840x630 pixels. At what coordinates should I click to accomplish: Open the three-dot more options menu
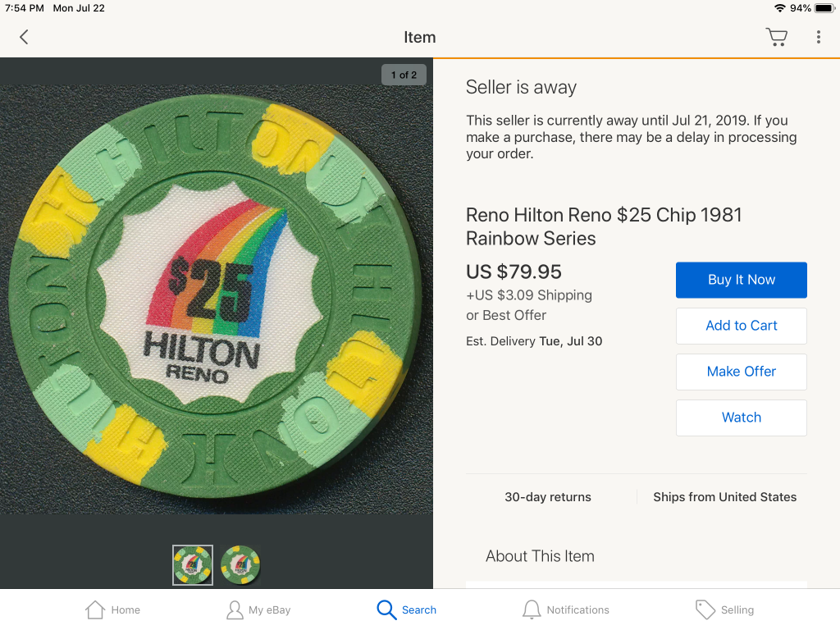[818, 37]
